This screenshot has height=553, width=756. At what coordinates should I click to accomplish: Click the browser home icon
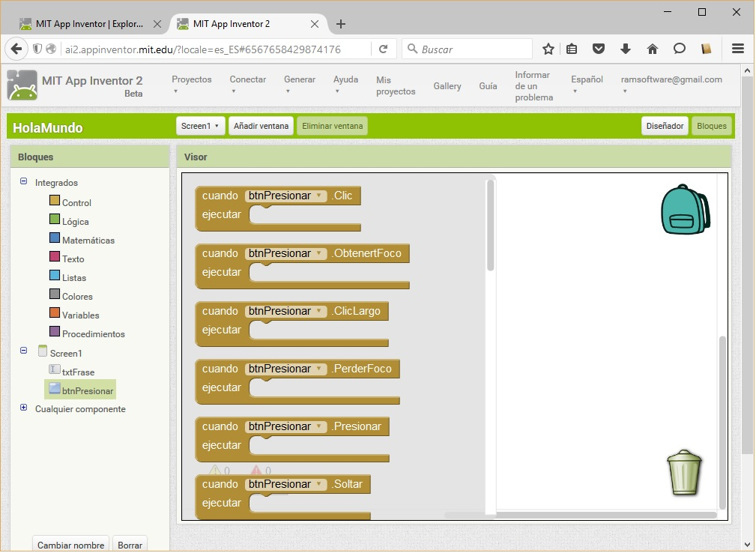pos(652,49)
